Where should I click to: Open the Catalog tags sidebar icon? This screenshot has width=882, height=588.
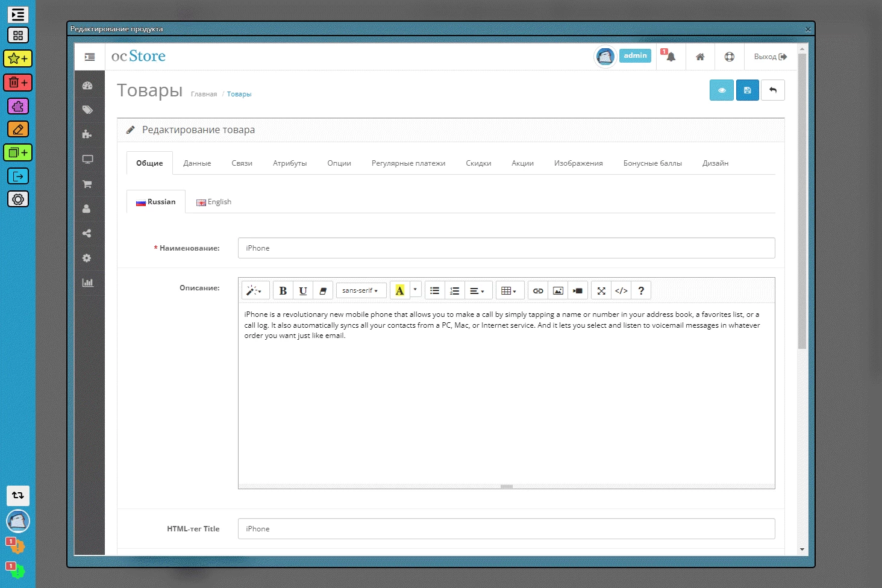[87, 110]
